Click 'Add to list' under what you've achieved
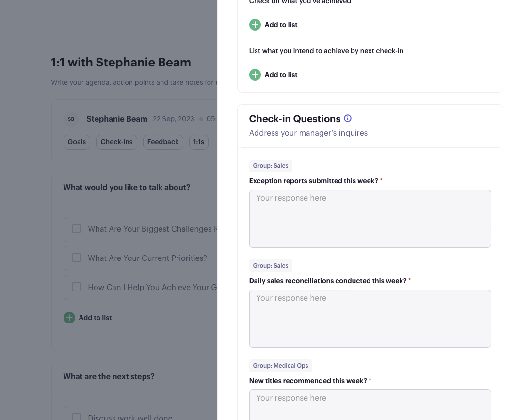 click(281, 25)
